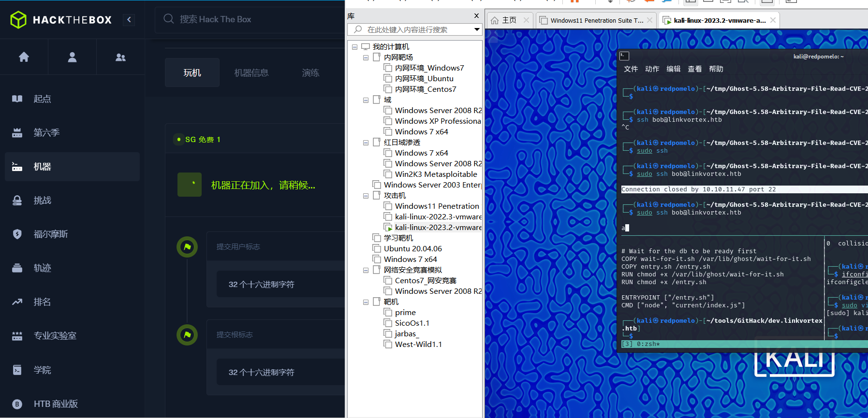Click the magnifier icon in the VMware library search
This screenshot has width=868, height=418.
358,29
